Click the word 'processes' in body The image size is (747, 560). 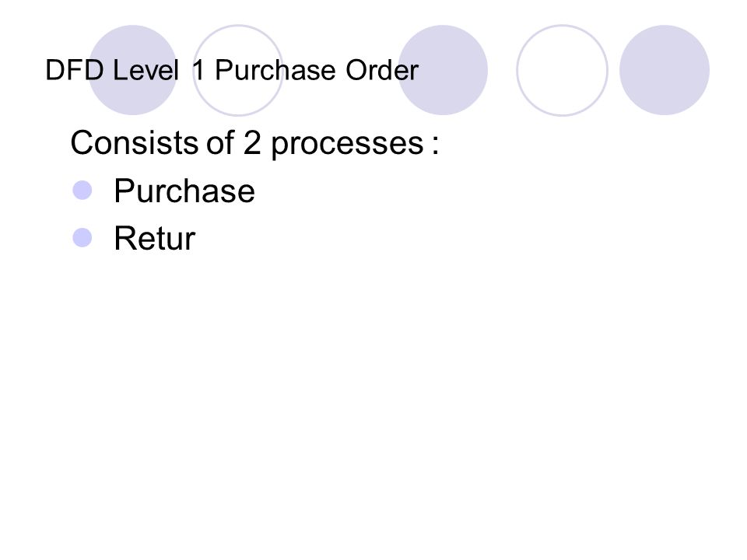tap(347, 145)
